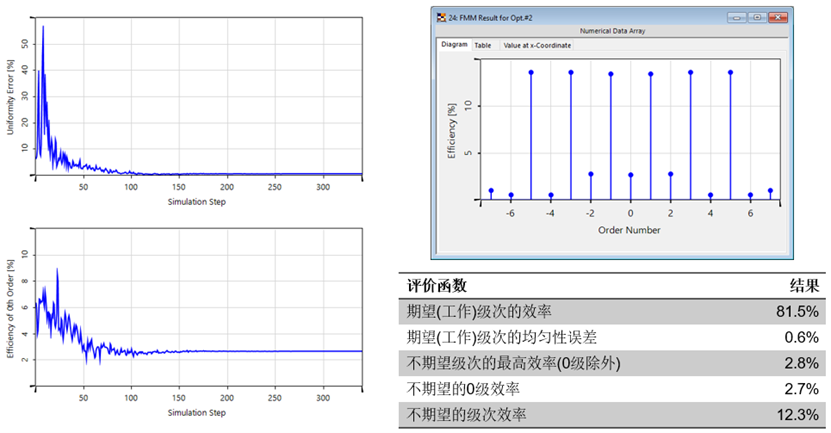This screenshot has height=433, width=831.
Task: Click the 评价函数 table header
Action: (437, 286)
